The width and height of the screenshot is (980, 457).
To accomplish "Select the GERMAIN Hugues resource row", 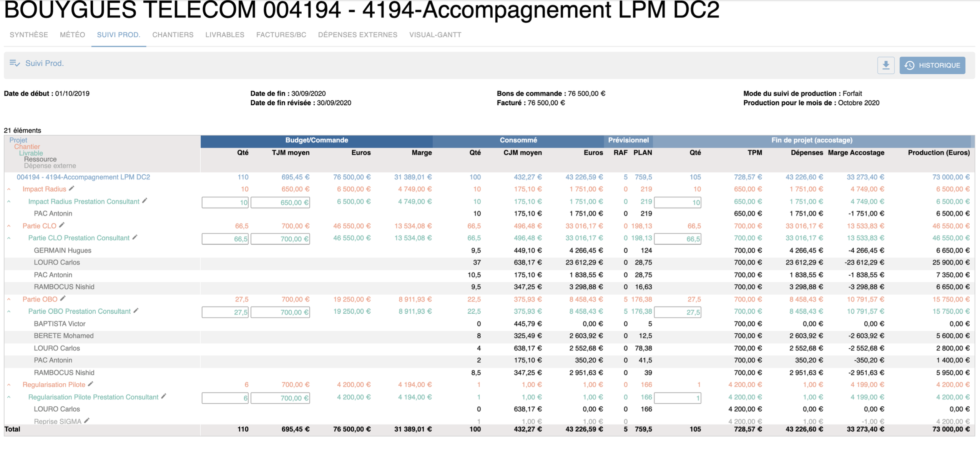I will click(x=490, y=250).
